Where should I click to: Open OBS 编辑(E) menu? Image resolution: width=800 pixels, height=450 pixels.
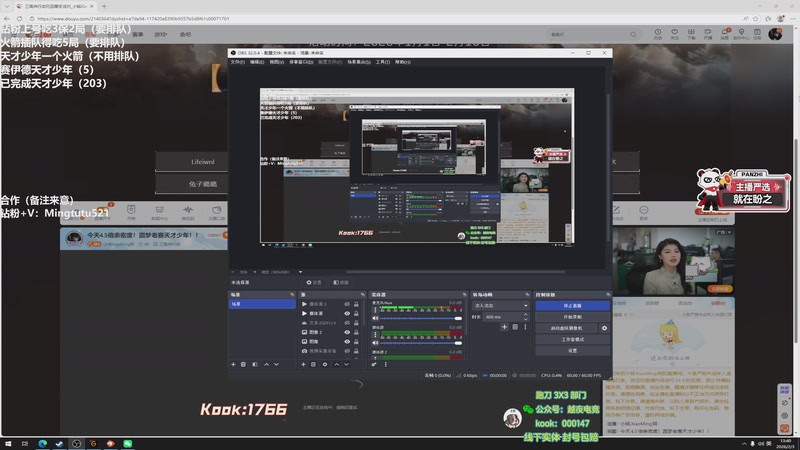click(257, 62)
